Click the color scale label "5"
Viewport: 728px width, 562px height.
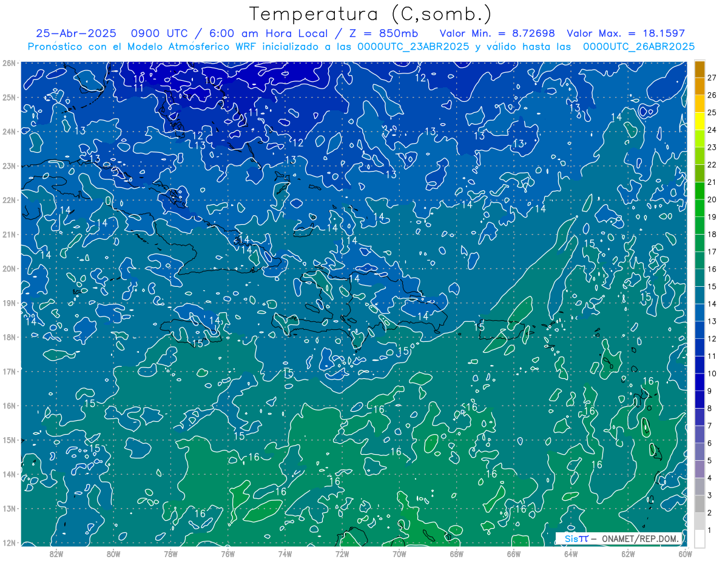tap(711, 460)
